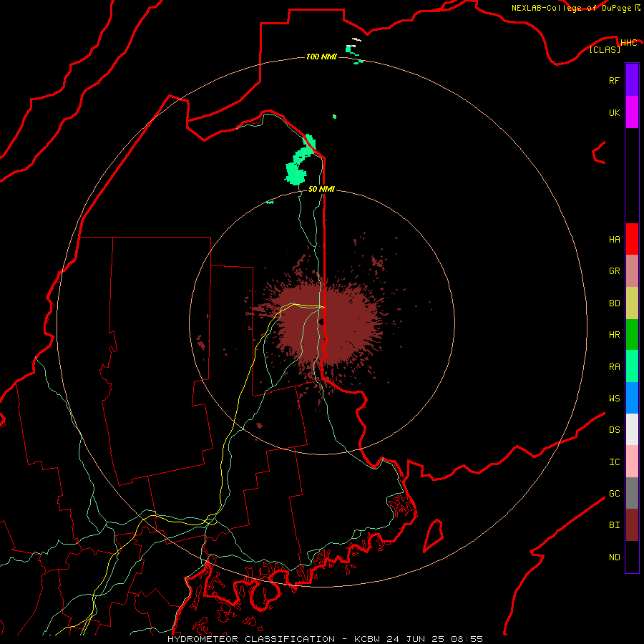Click the red HA legend color swatch
The height and width of the screenshot is (644, 644).
point(632,239)
